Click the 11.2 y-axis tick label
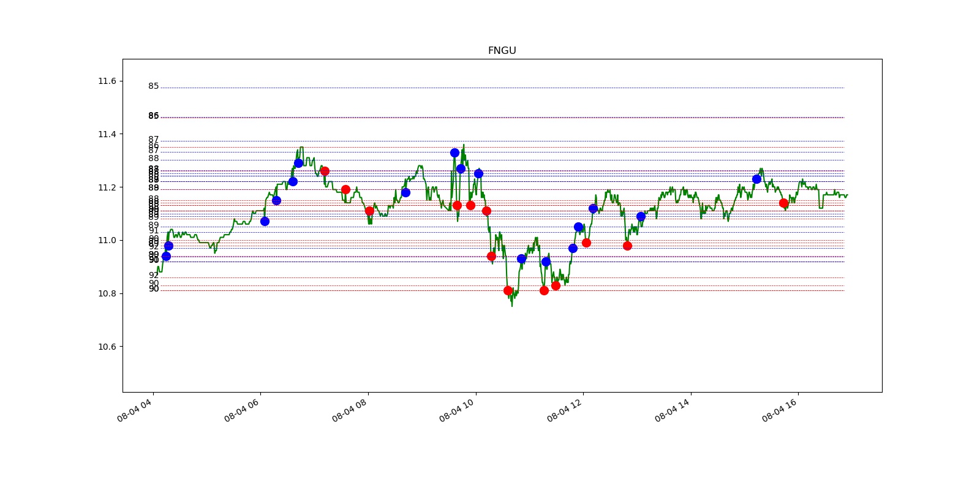980x490 pixels. [x=107, y=187]
